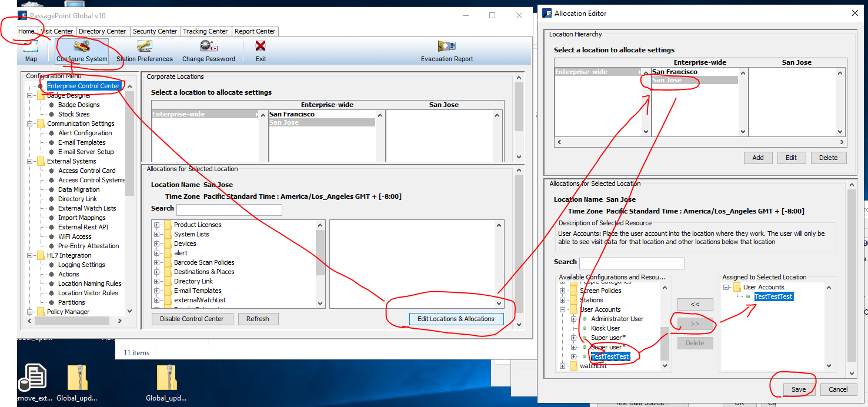Collapse the External Systems tree node

click(x=30, y=161)
